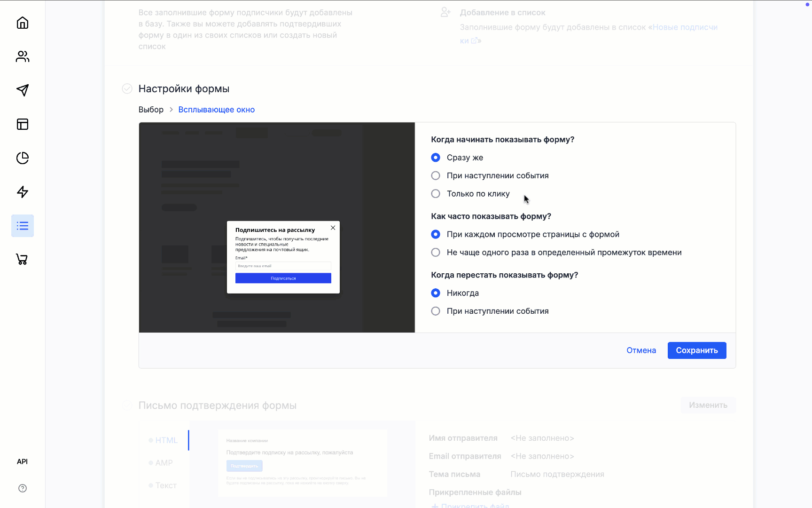Open the Campaigns (paper plane) section

pos(22,90)
